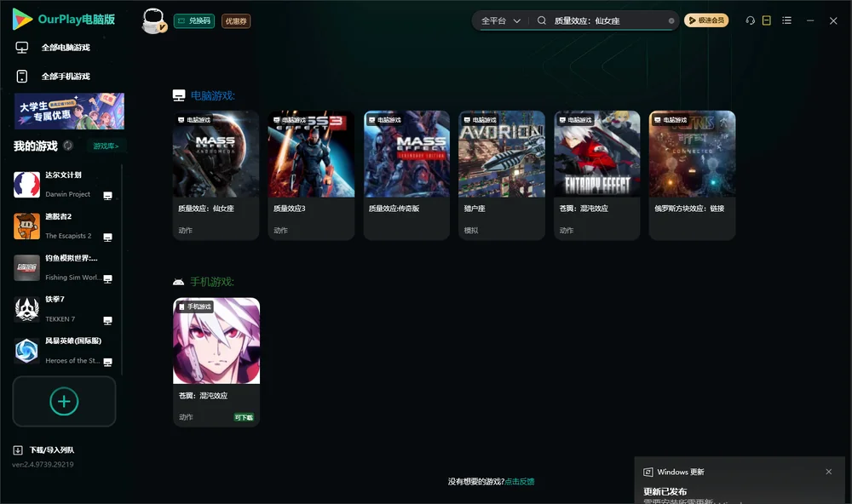Image resolution: width=852 pixels, height=504 pixels.
Task: Click the 可下载 tag on mobile game
Action: [x=244, y=417]
